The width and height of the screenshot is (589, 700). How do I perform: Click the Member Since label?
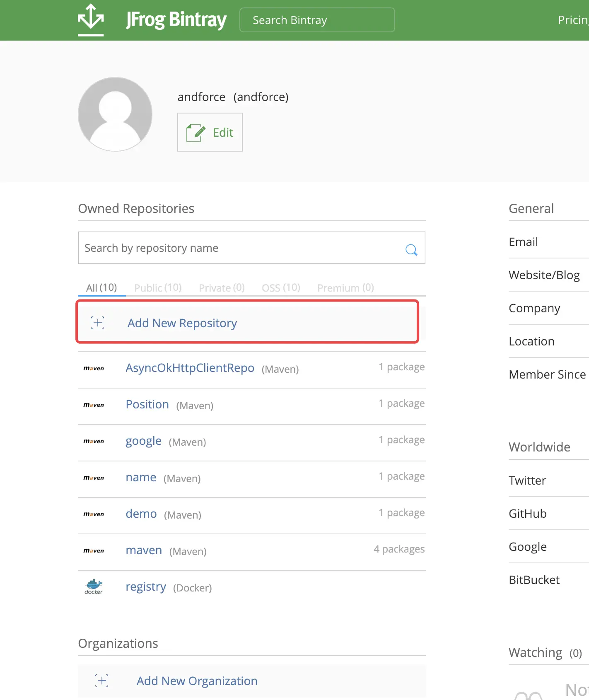pyautogui.click(x=547, y=374)
